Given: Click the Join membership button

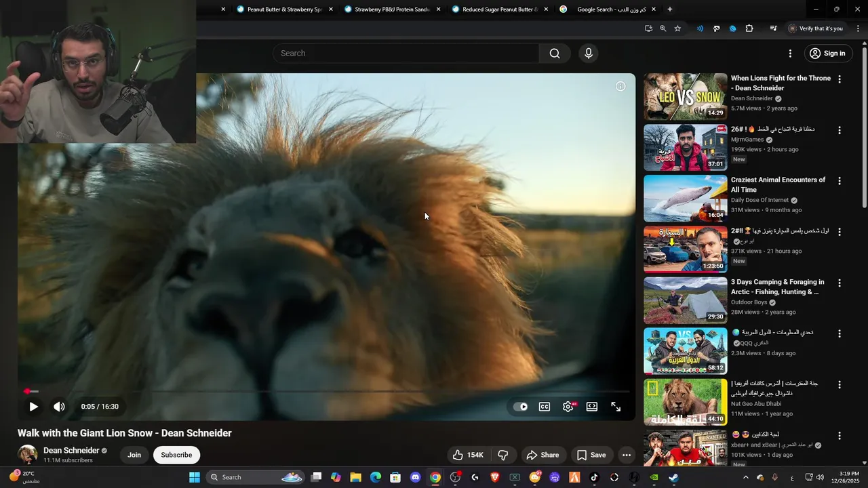Looking at the screenshot, I should coord(134,455).
